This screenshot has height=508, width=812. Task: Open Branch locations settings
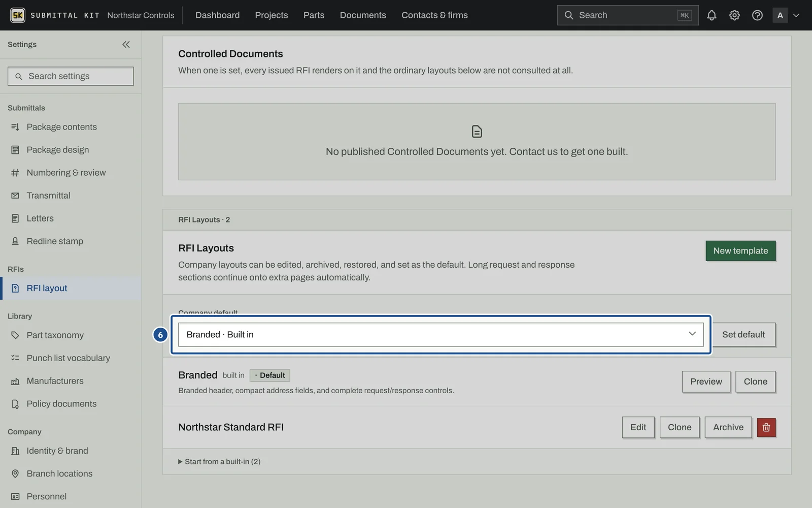pos(71,473)
